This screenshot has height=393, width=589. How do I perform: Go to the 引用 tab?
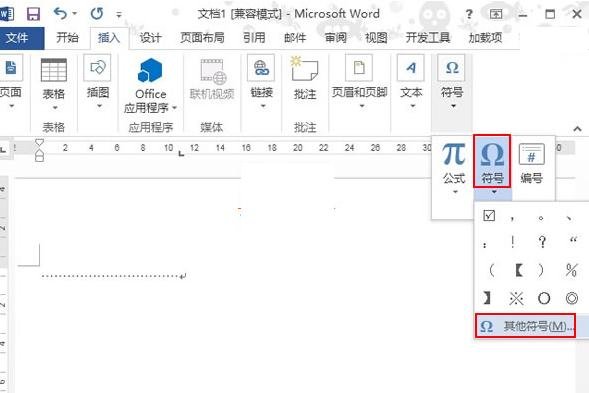click(x=254, y=38)
